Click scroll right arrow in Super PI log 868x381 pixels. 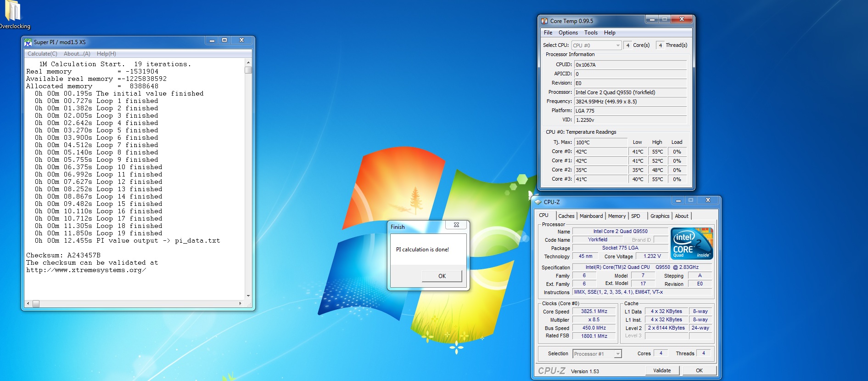pyautogui.click(x=241, y=304)
